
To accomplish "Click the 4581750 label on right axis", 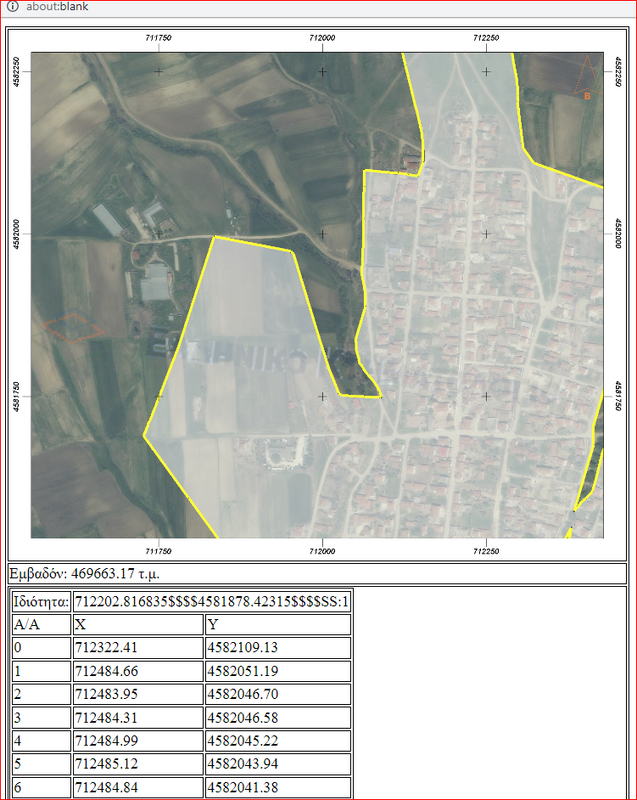I will (x=617, y=397).
